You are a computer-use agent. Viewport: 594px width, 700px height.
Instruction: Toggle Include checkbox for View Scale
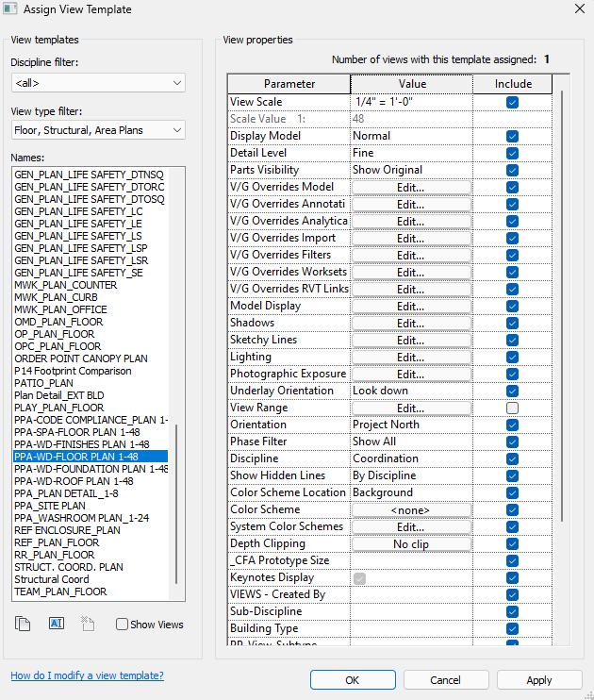coord(512,102)
